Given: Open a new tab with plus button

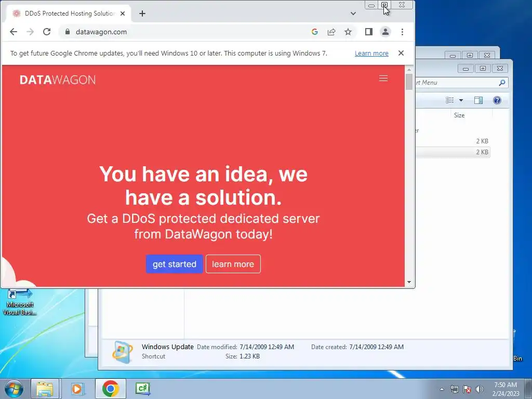Looking at the screenshot, I should (x=142, y=14).
